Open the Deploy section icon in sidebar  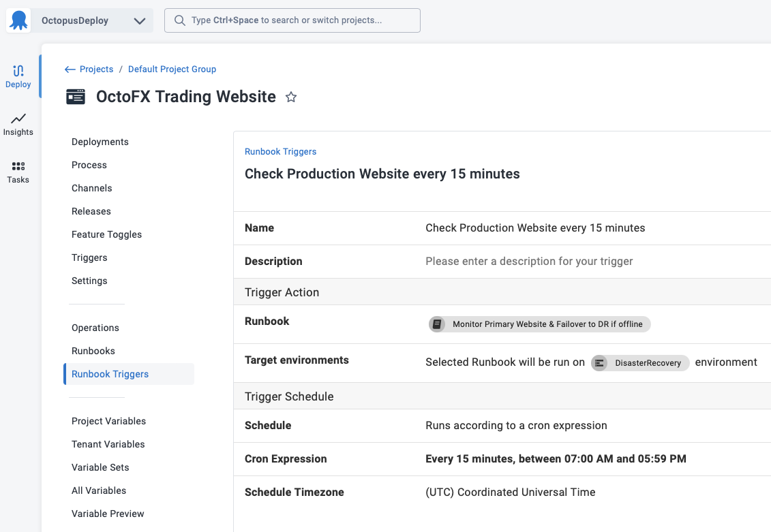[18, 71]
